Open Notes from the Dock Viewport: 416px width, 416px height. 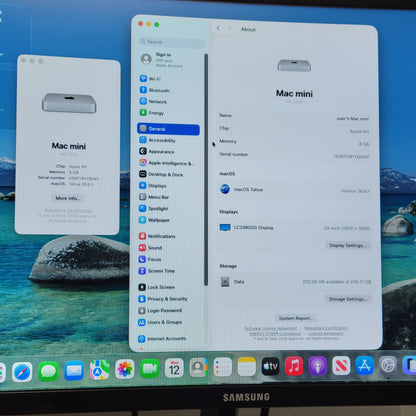pos(246,367)
